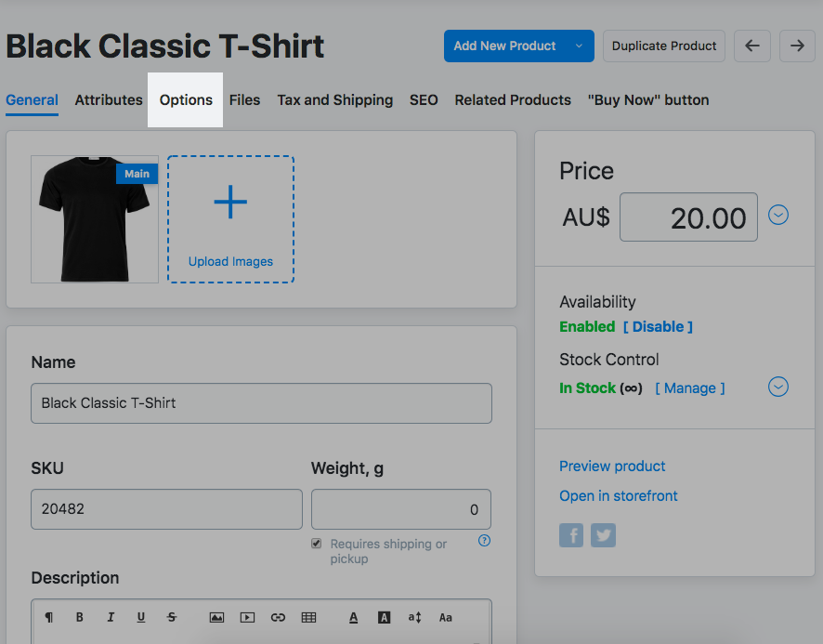Click the Preview product link
The width and height of the screenshot is (823, 644).
612,466
